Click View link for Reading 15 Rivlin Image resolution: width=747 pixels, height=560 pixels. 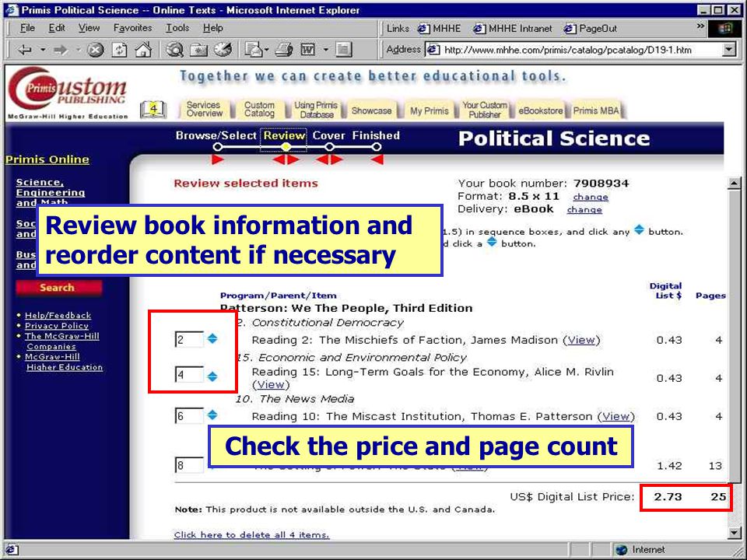click(271, 385)
